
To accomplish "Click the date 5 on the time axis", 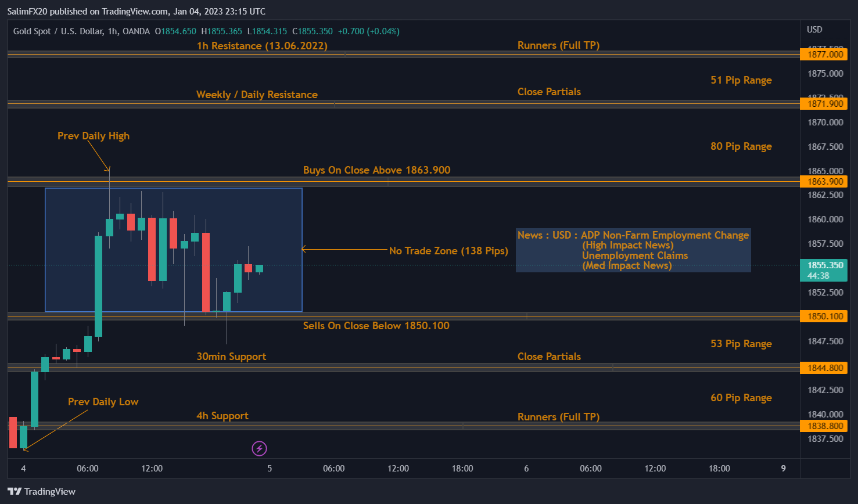I will 269,468.
